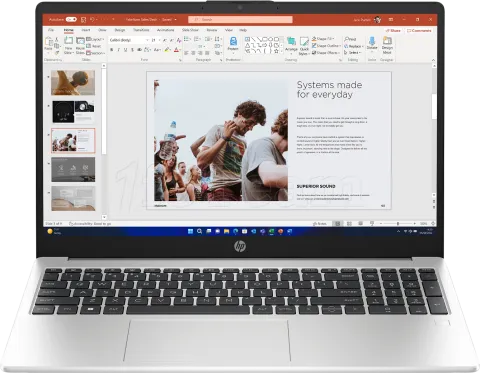The image size is (480, 373).
Task: Click the Center alignment icon
Action: (x=193, y=53)
